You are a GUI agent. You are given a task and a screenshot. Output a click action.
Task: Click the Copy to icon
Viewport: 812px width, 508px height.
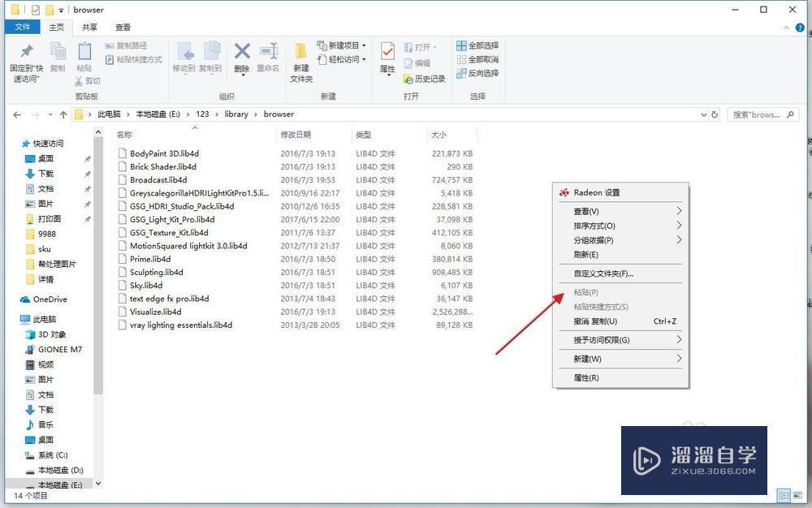(211, 51)
